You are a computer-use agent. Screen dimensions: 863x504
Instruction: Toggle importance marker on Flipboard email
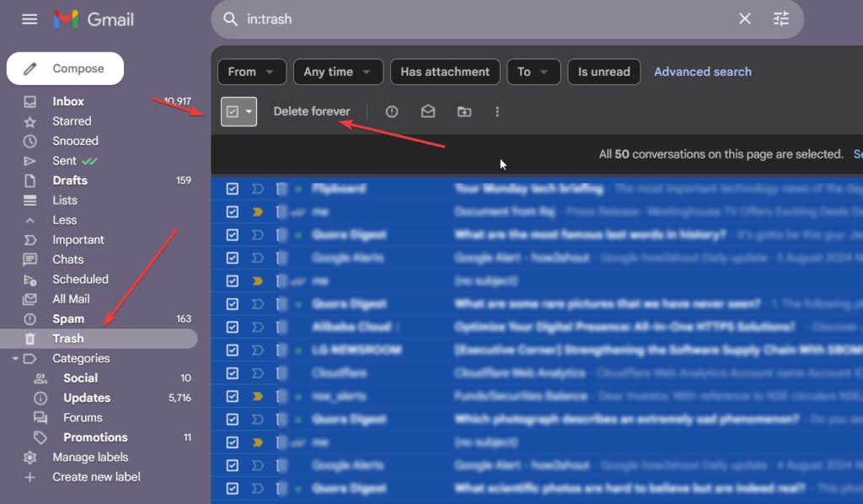258,189
